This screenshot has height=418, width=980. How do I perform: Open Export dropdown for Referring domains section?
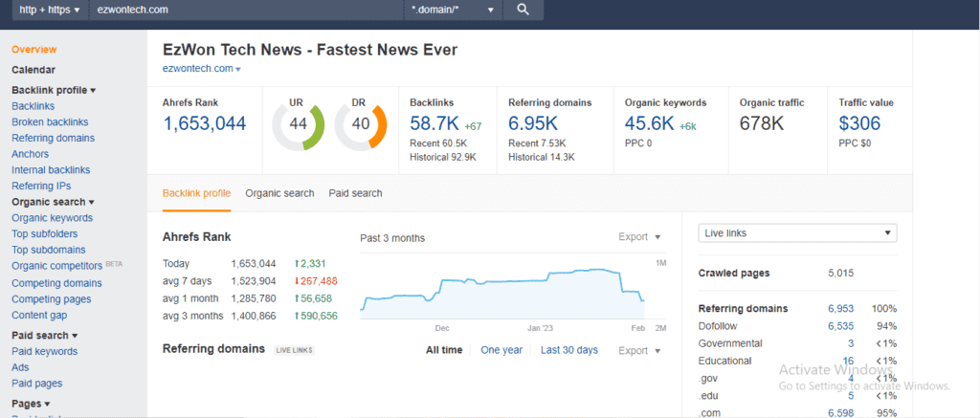point(639,350)
